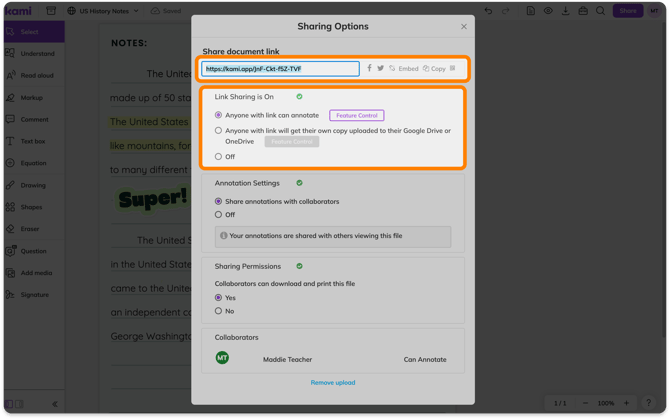This screenshot has height=419, width=670.
Task: Expand the US History Notes file dropdown
Action: (x=136, y=11)
